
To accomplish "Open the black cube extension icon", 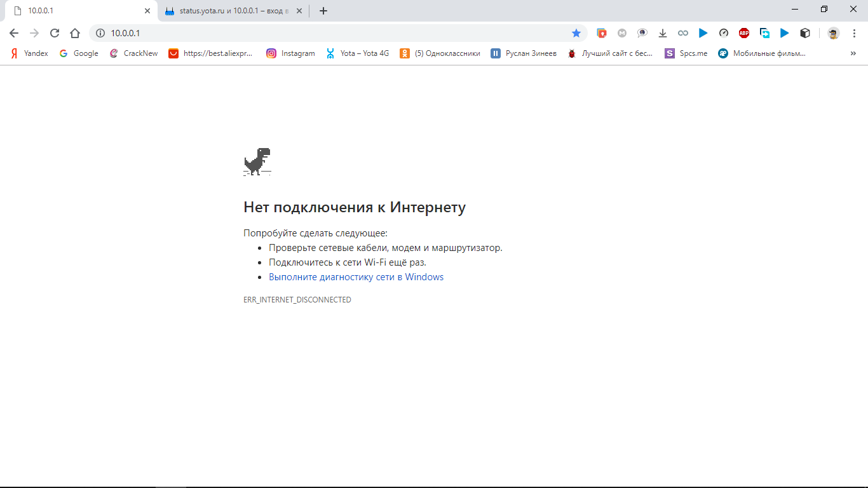I will [805, 33].
